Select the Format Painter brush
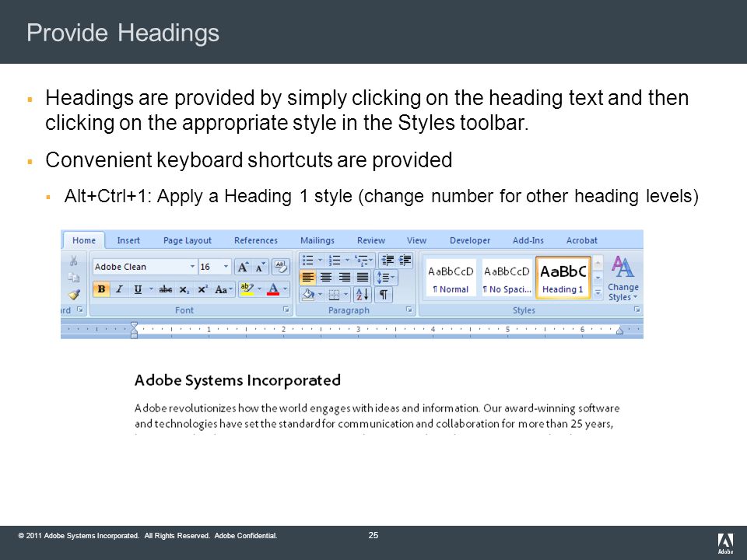 [x=74, y=295]
